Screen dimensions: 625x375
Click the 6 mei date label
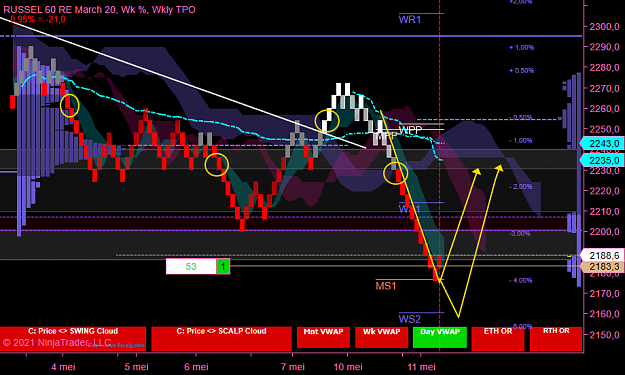tap(196, 367)
